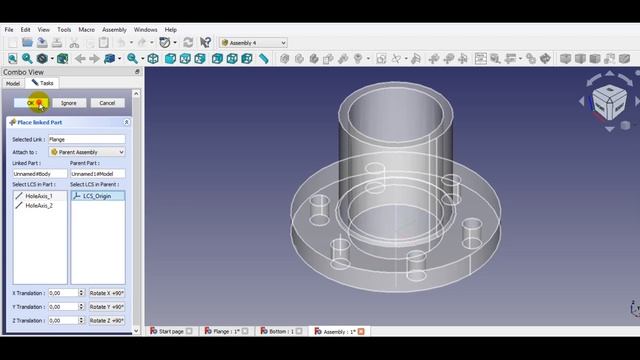Image resolution: width=640 pixels, height=360 pixels.
Task: Click the clipboard Paste icon
Action: point(104,42)
